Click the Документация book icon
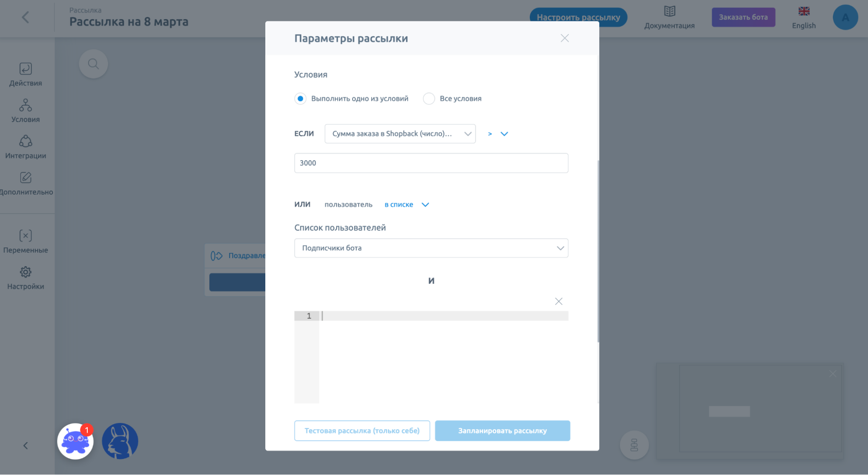Screen dimensions: 868x475 click(670, 11)
